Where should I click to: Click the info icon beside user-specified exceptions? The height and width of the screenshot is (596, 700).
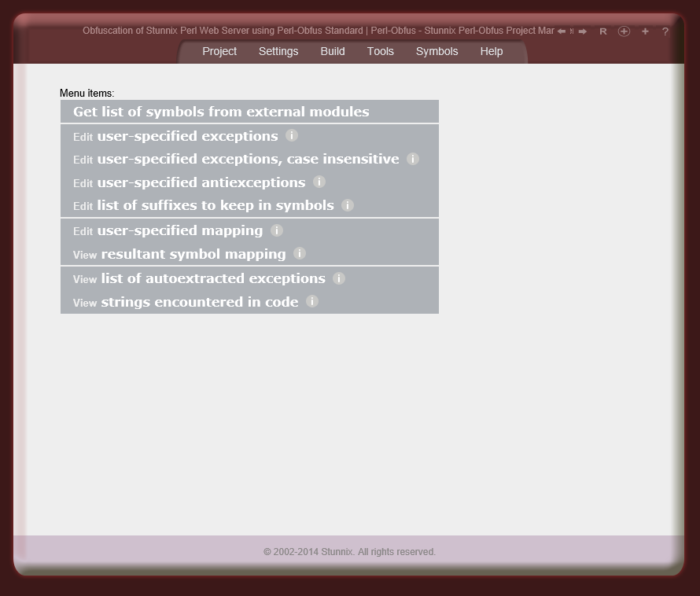tap(291, 135)
